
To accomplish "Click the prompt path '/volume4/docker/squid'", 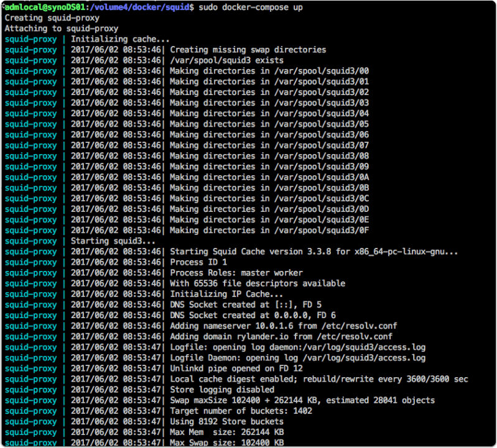I will [x=139, y=7].
